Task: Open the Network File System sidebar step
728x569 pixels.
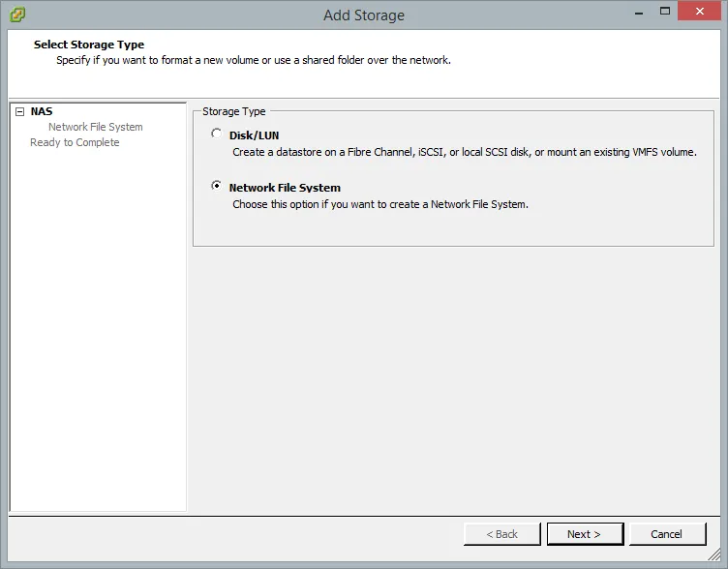Action: (x=95, y=127)
